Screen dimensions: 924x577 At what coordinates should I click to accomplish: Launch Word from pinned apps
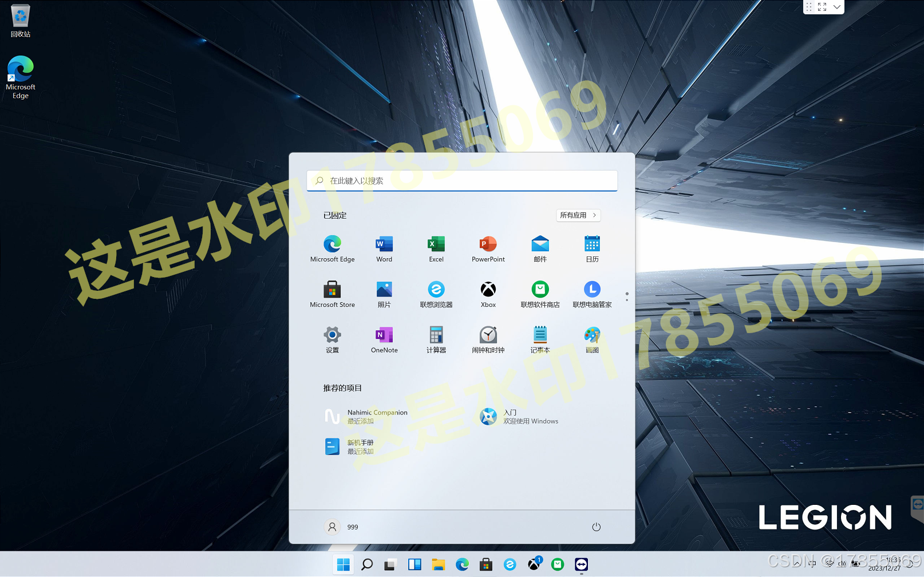(384, 248)
